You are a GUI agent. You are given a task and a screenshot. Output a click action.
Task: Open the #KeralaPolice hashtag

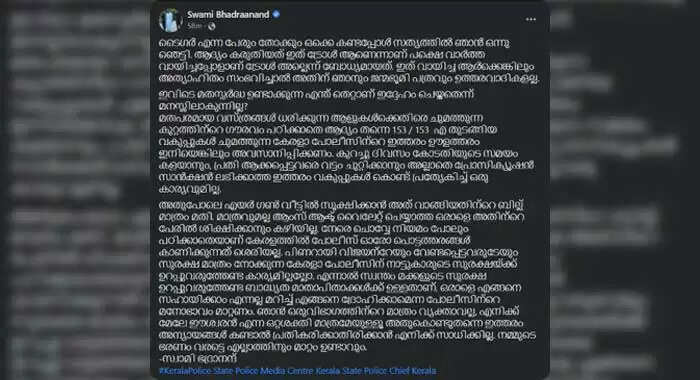tap(184, 371)
